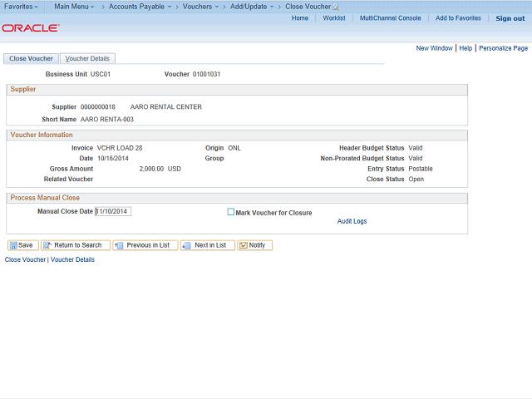The height and width of the screenshot is (399, 532).
Task: Click the Next in List button
Action: coord(208,245)
